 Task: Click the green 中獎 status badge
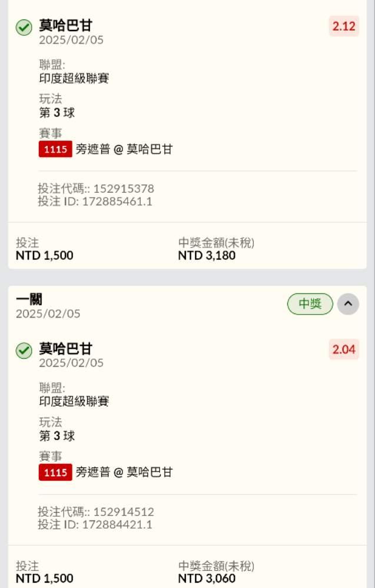310,304
